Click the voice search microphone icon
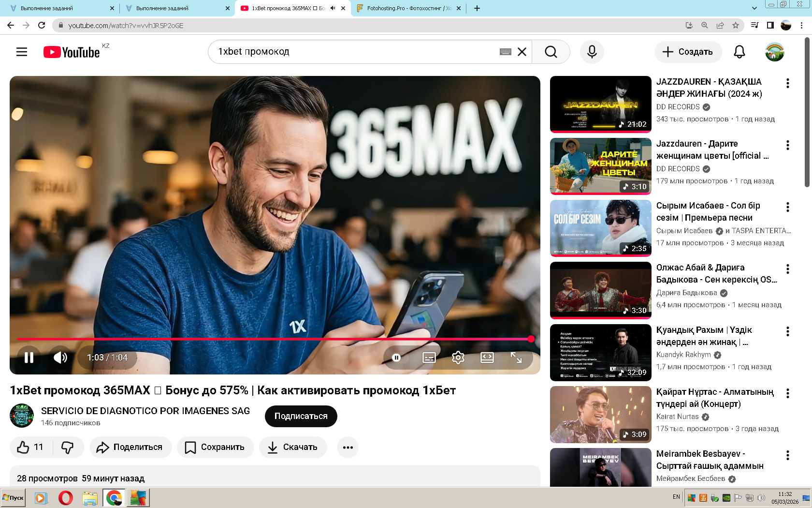The image size is (812, 508). [592, 52]
